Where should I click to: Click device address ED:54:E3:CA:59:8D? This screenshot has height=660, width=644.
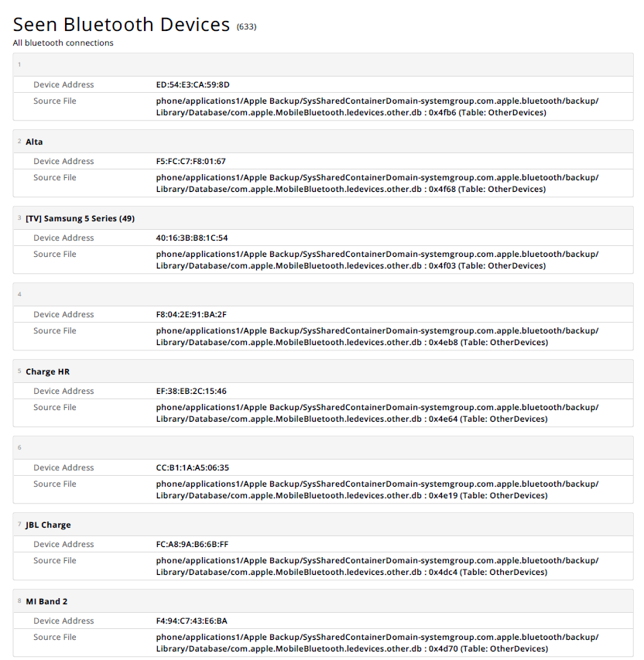tap(193, 84)
